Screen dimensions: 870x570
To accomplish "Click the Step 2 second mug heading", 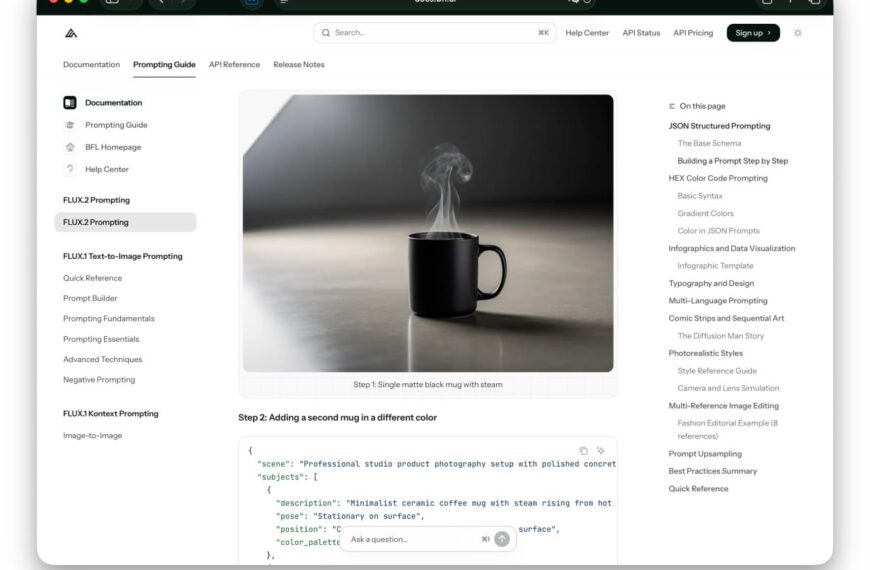I will [x=337, y=417].
